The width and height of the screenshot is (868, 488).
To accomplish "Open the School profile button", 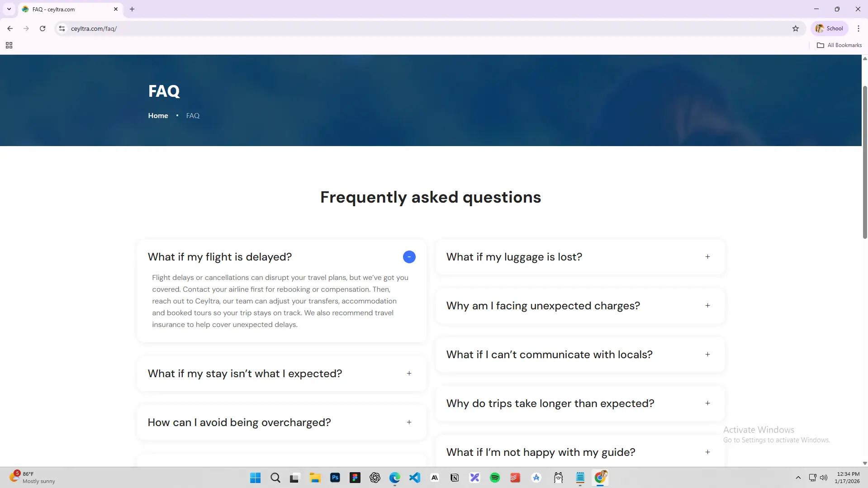I will pyautogui.click(x=829, y=28).
